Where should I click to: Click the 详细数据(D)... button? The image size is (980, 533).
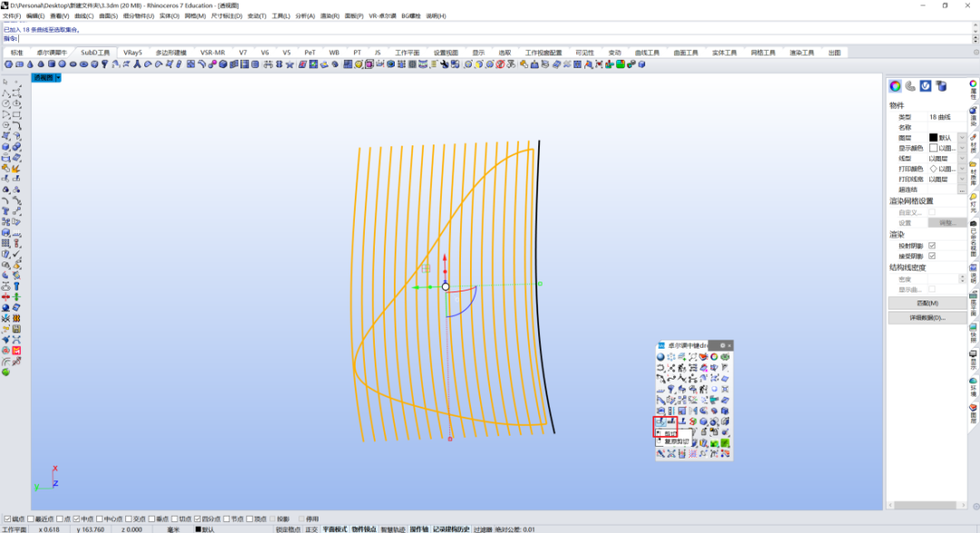pyautogui.click(x=926, y=318)
